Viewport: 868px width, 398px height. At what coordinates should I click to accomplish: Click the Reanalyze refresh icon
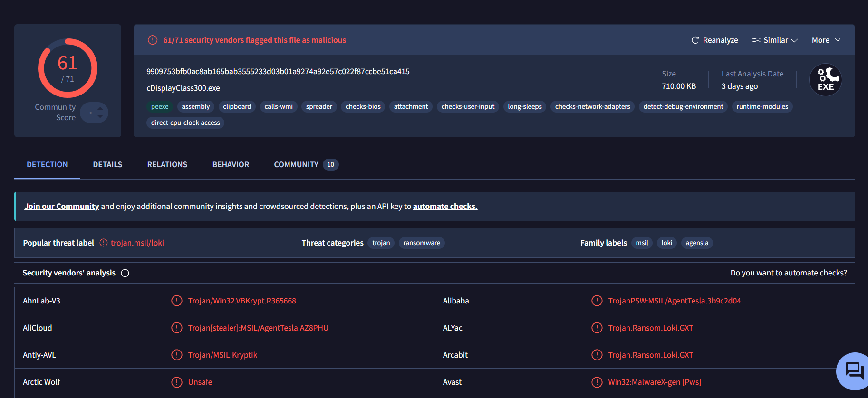click(x=695, y=40)
